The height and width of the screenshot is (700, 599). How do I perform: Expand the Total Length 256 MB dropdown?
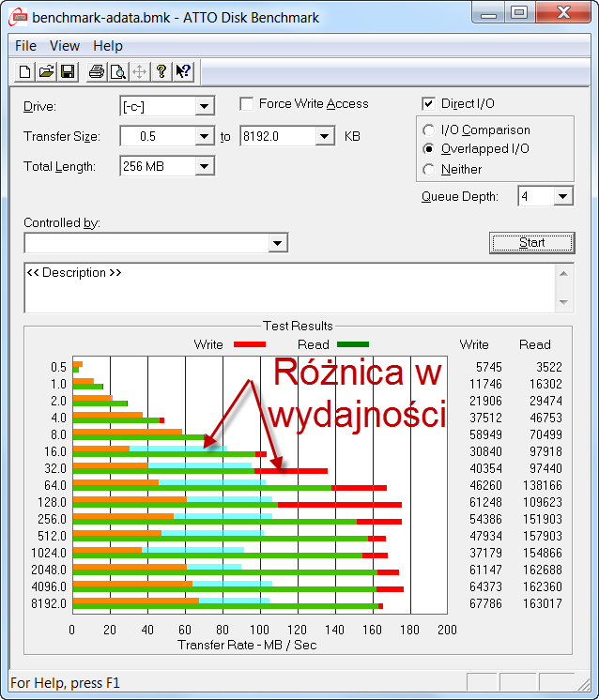pyautogui.click(x=204, y=166)
